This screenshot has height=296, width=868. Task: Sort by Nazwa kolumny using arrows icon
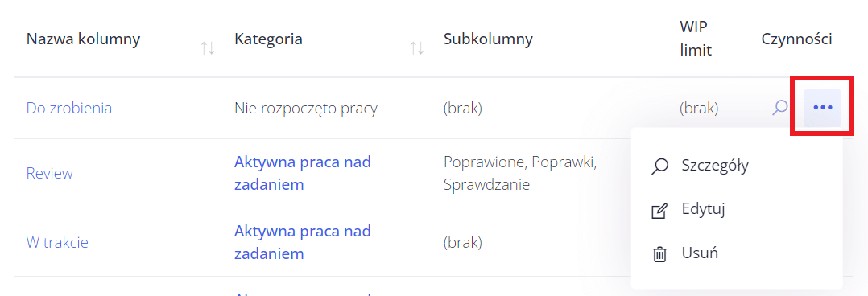pos(208,48)
